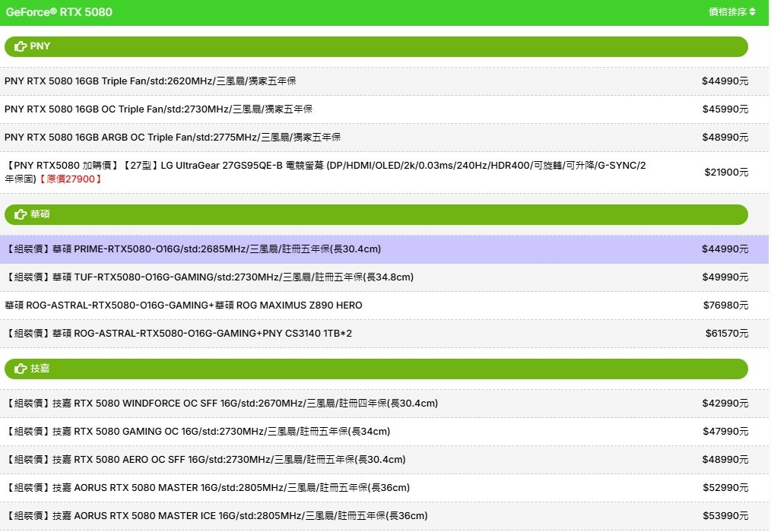
Task: Select ROG-ASTRAL with PNY CS3140 1TB*2 bundle
Action: (384, 334)
